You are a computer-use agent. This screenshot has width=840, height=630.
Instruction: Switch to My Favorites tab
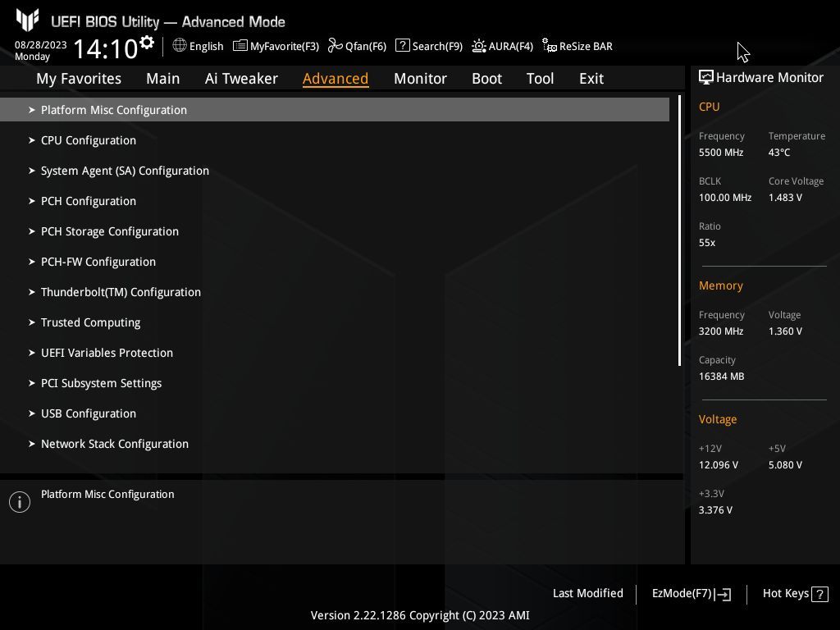pos(79,79)
